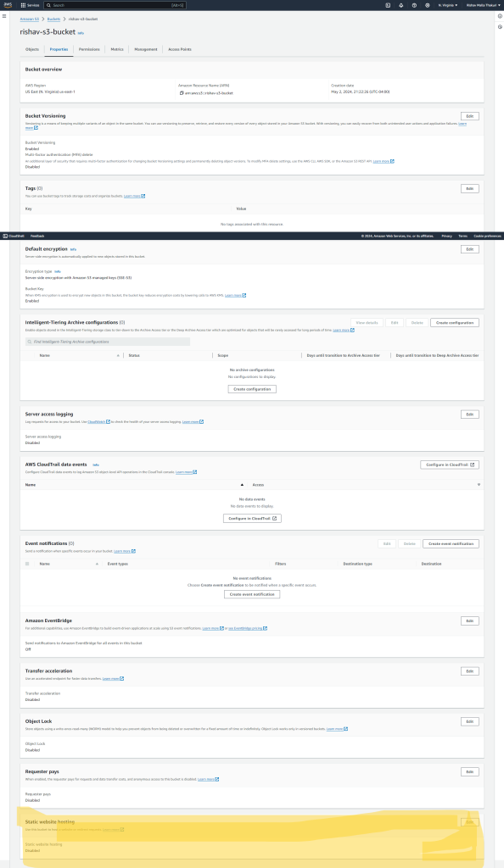Edit Amazon EventBridge settings

click(470, 621)
